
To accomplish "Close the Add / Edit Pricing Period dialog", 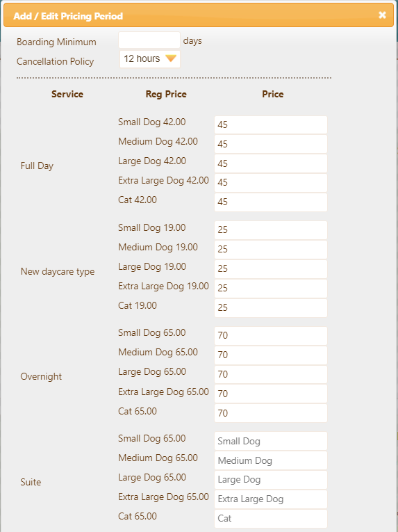I will tap(382, 15).
